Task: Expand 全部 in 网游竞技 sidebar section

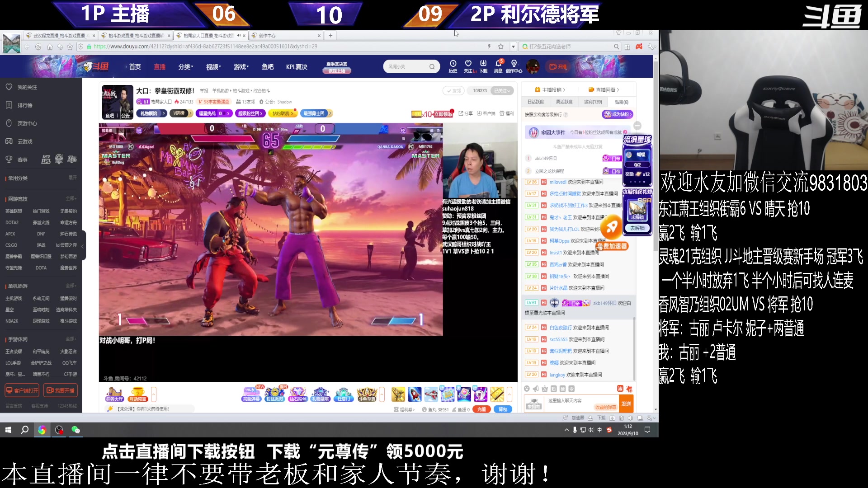Action: 71,198
